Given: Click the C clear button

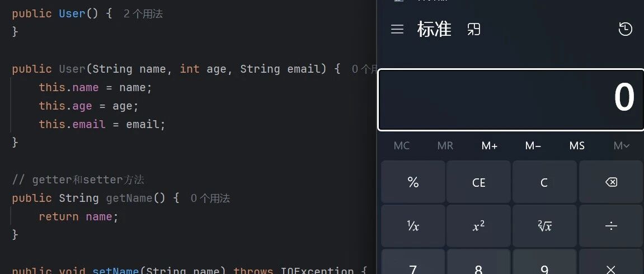Looking at the screenshot, I should [x=544, y=182].
